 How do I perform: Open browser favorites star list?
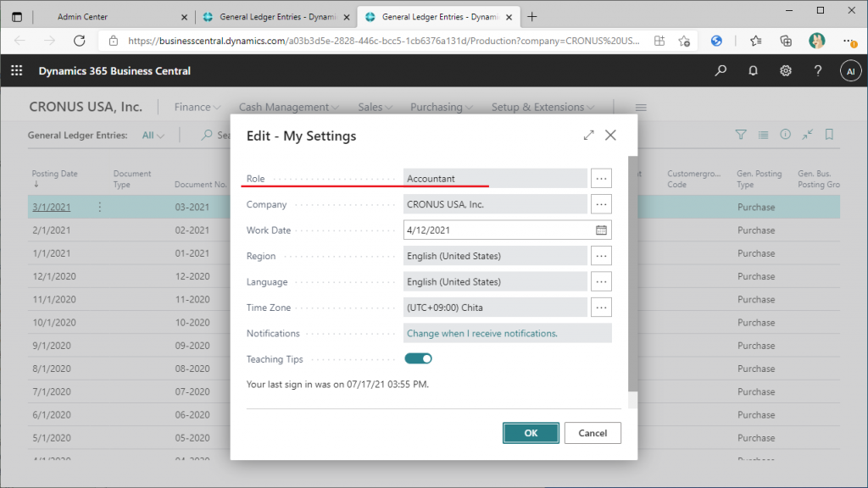point(755,41)
